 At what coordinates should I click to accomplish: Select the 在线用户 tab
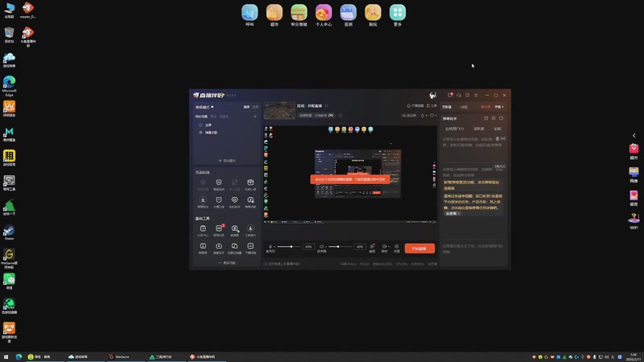pos(455,129)
